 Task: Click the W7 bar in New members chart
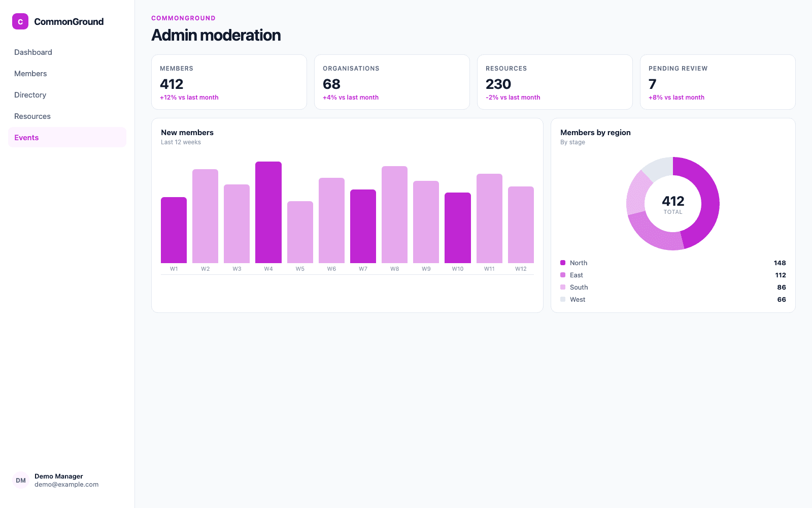pos(363,226)
